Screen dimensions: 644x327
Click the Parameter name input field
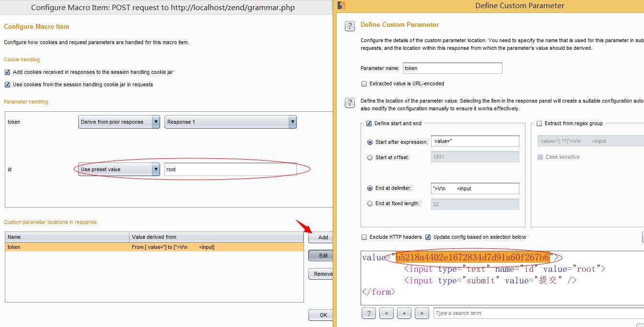pyautogui.click(x=452, y=68)
